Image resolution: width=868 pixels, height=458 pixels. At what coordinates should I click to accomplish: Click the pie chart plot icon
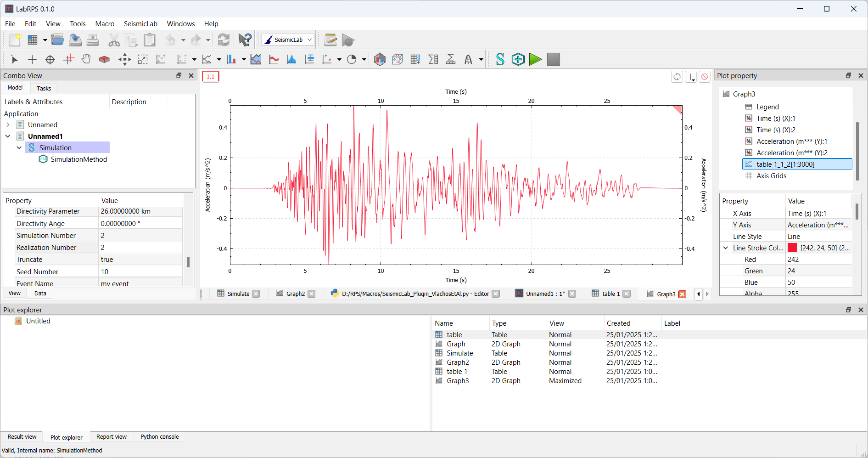352,59
